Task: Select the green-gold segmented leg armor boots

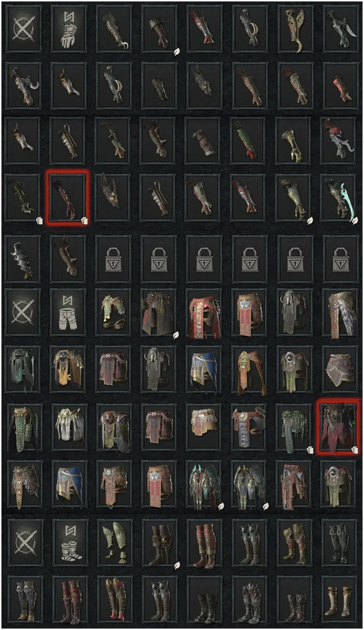Action: [x=114, y=537]
